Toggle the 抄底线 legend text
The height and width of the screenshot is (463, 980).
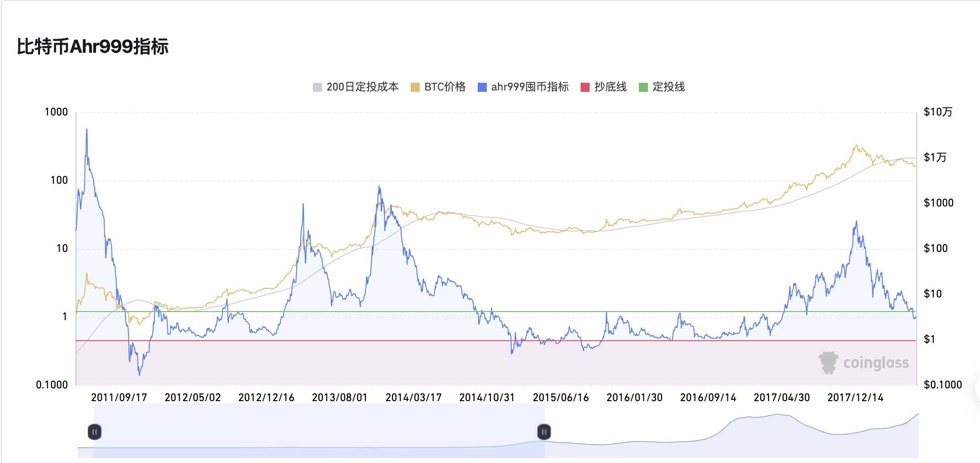610,87
